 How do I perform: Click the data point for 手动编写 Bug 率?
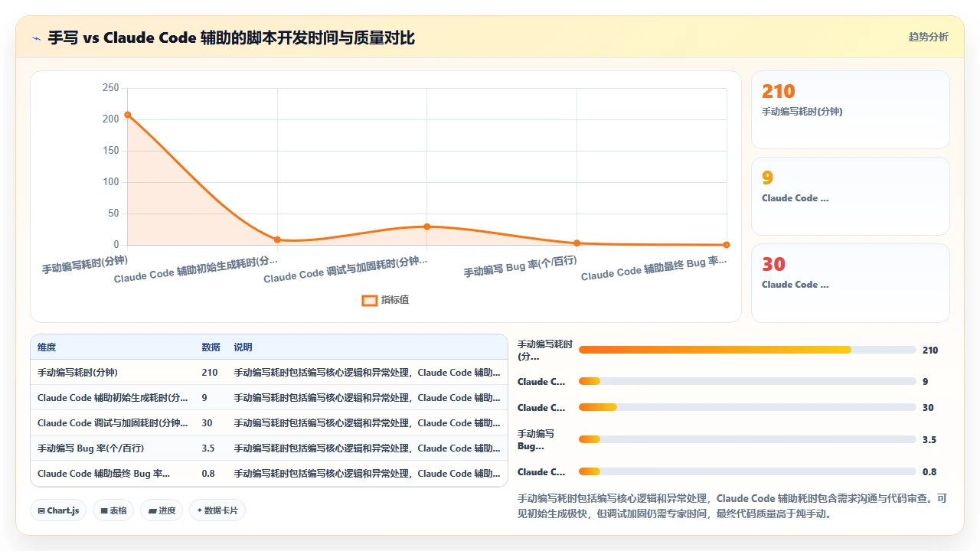point(577,243)
